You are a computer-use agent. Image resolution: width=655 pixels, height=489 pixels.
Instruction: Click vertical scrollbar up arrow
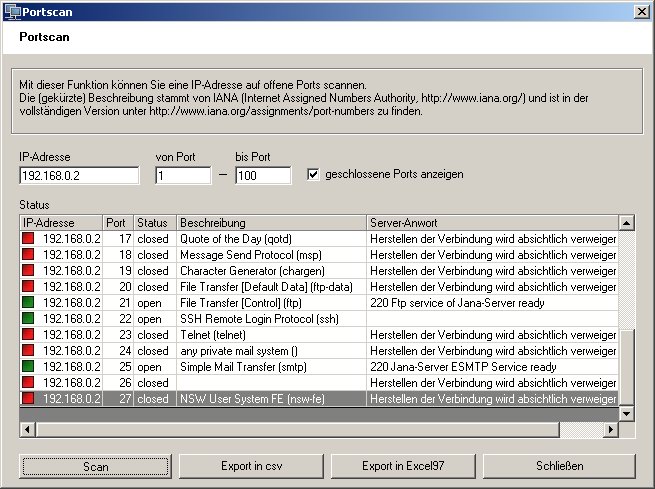click(x=626, y=223)
